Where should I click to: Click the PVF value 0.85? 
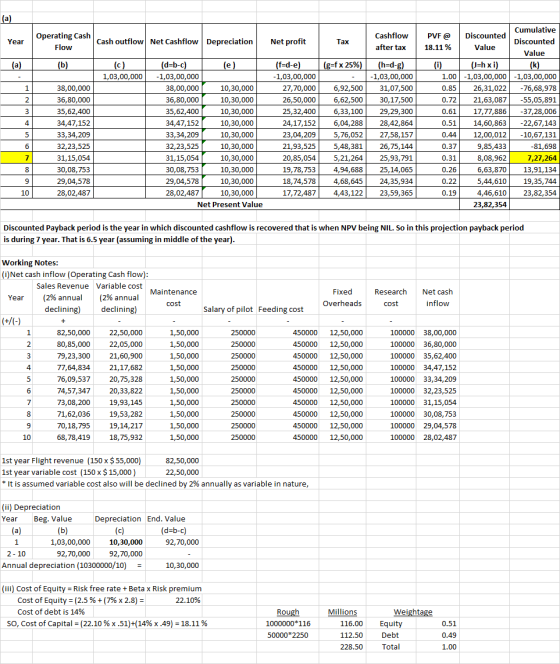click(449, 88)
